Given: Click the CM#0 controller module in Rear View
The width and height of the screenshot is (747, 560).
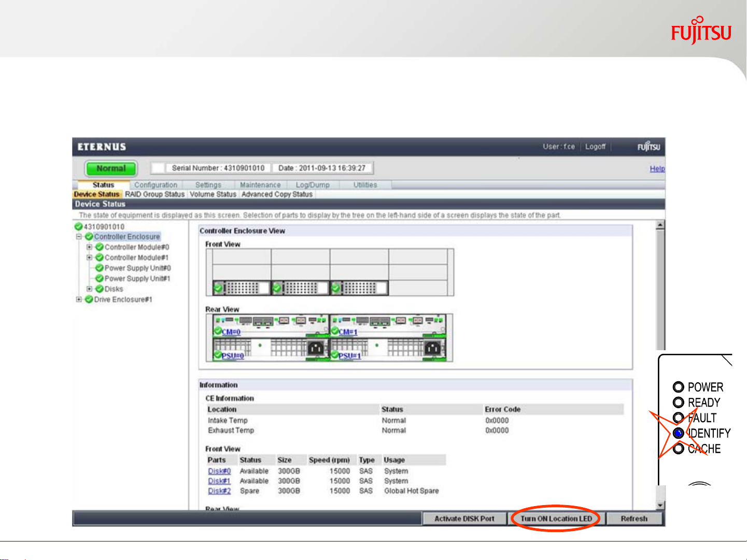Looking at the screenshot, I should 231,332.
